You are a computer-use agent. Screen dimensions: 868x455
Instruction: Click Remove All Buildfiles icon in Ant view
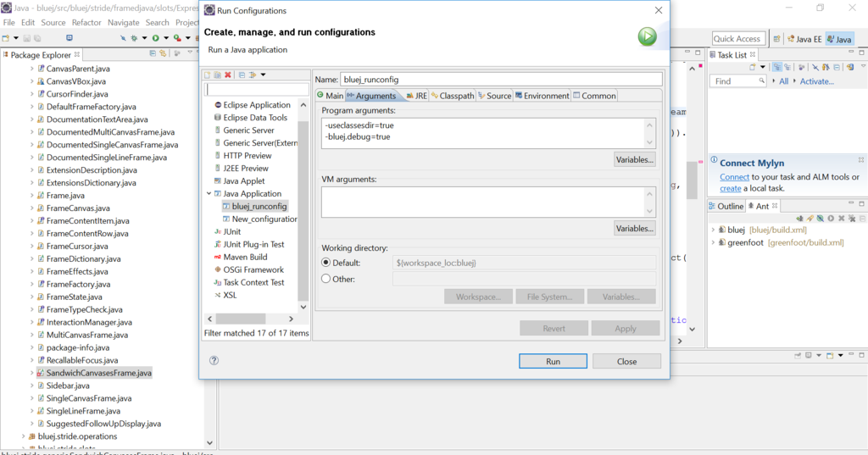point(852,218)
